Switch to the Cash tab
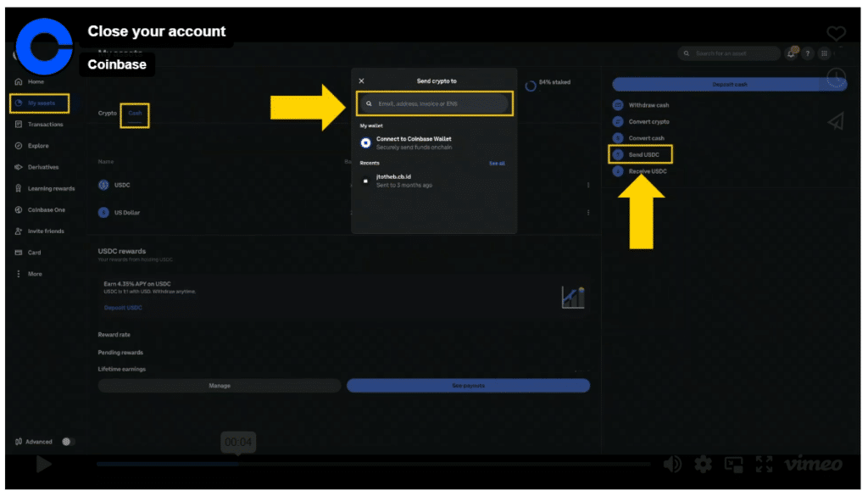This screenshot has width=868, height=496. tap(135, 114)
